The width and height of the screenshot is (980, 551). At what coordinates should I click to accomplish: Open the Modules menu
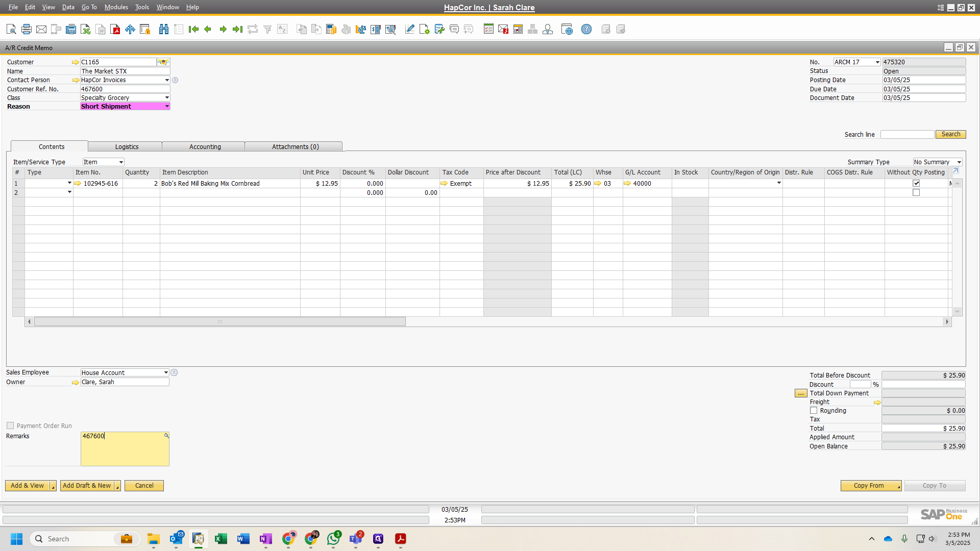(116, 7)
